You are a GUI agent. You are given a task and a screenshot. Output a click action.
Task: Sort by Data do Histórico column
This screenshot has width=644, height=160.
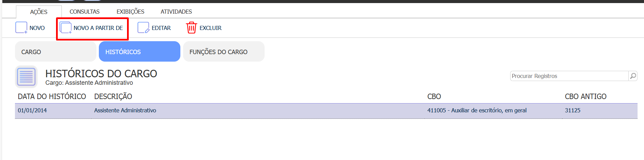(x=52, y=96)
